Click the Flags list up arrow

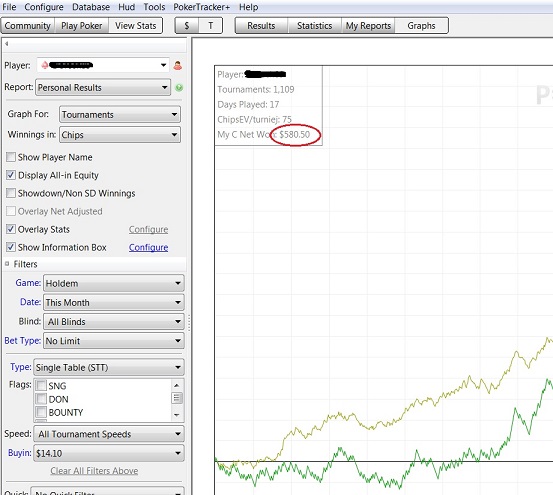click(x=177, y=385)
